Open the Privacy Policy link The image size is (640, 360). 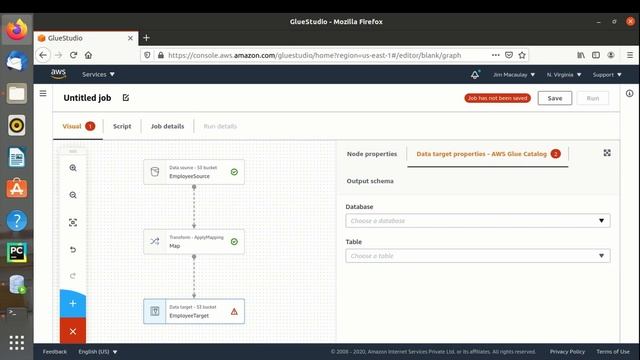(567, 351)
